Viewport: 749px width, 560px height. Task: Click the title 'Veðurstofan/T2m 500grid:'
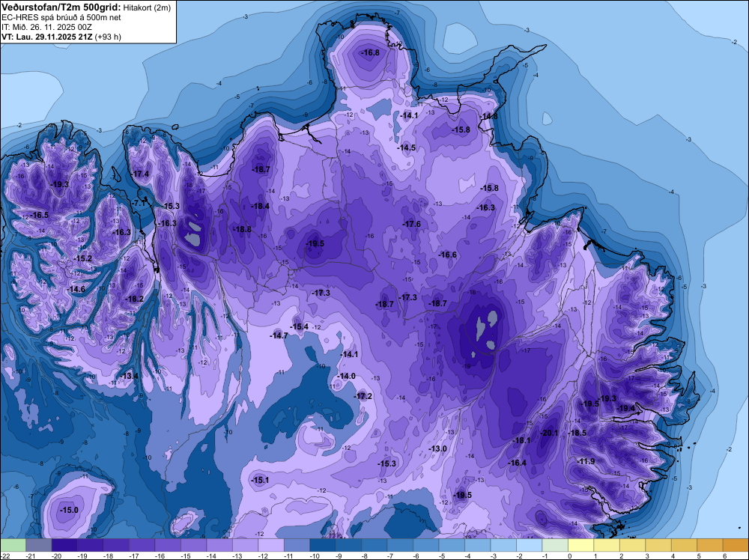tap(61, 7)
